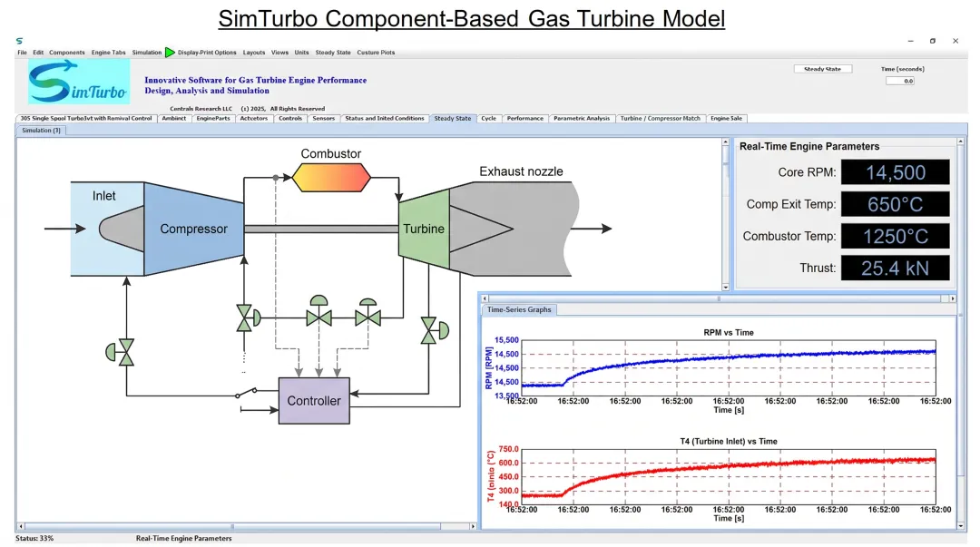The image size is (980, 547).
Task: Open the Custure Piots menu
Action: pyautogui.click(x=376, y=53)
